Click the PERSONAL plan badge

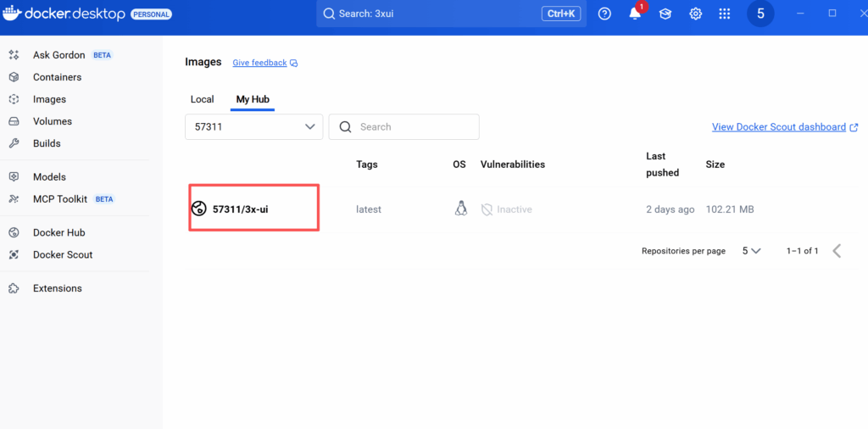click(x=151, y=14)
